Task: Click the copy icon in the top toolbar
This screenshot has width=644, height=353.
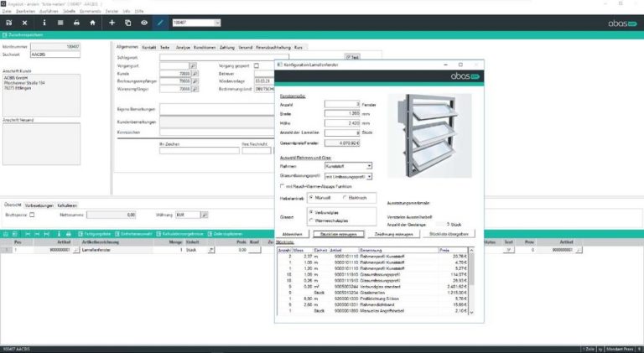Action: [x=127, y=23]
